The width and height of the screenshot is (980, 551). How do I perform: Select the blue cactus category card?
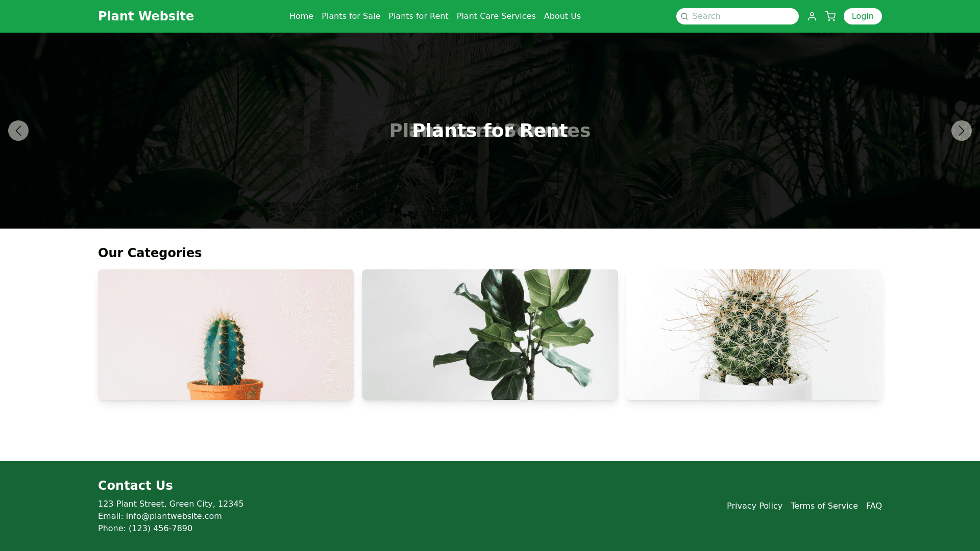(x=226, y=335)
